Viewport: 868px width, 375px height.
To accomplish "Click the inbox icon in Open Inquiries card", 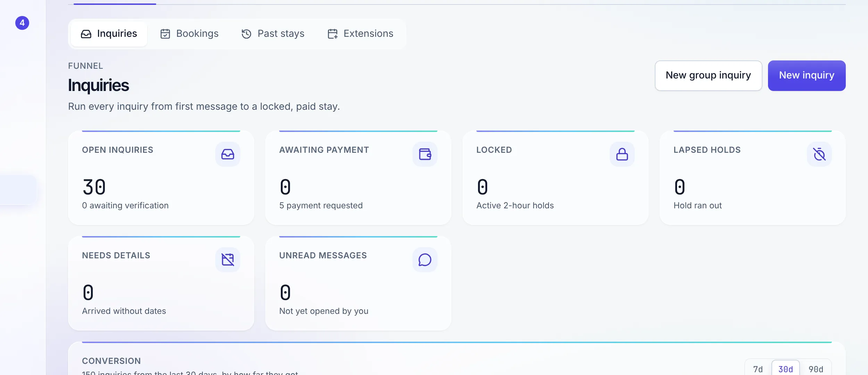I will click(x=228, y=154).
